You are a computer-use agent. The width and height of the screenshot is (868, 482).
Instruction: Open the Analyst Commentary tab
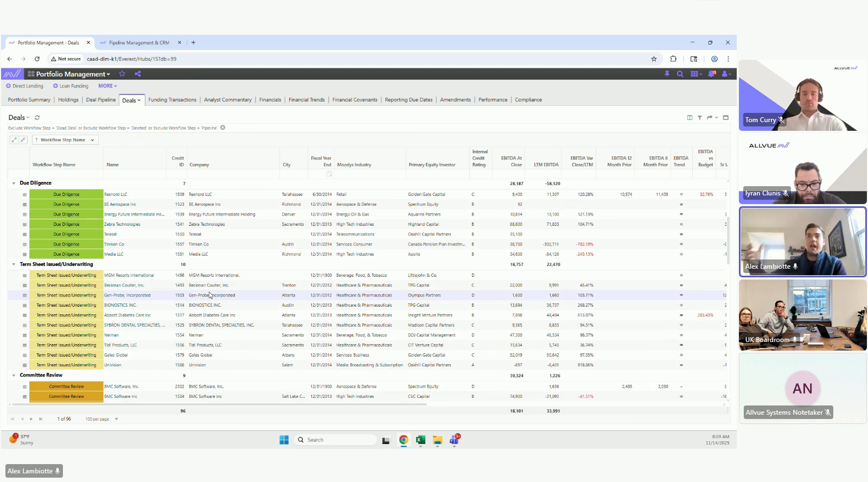tap(228, 100)
